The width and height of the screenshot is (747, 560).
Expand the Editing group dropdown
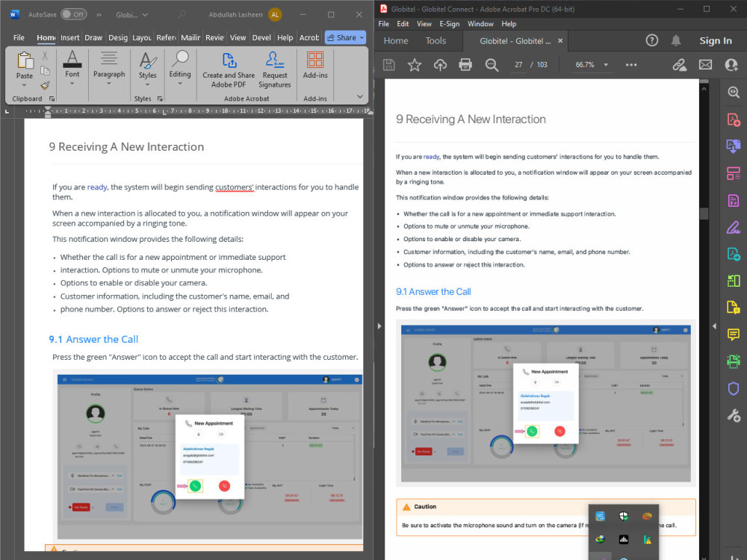(179, 84)
